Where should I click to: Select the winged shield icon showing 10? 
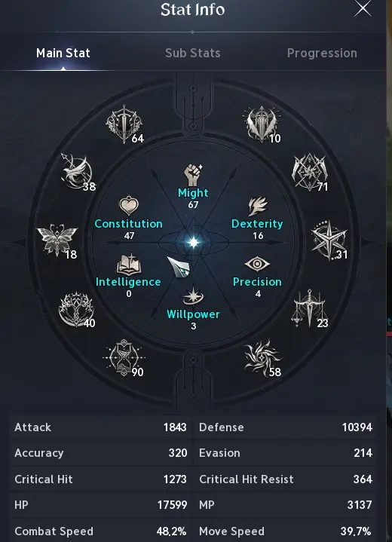[262, 124]
